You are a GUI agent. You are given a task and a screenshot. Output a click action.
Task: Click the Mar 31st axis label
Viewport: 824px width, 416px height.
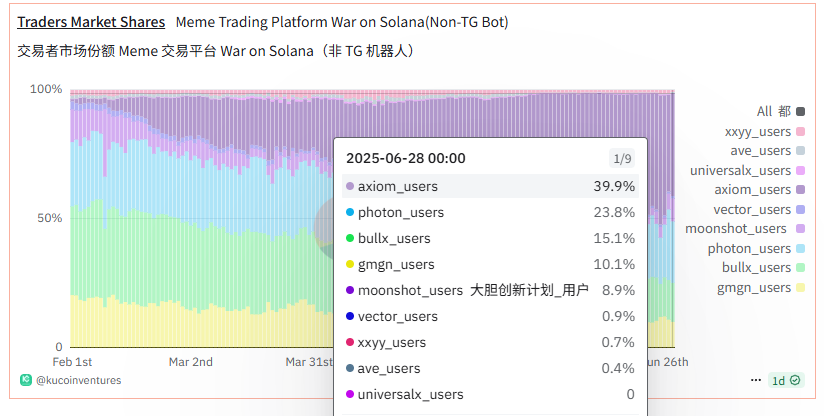(x=309, y=362)
